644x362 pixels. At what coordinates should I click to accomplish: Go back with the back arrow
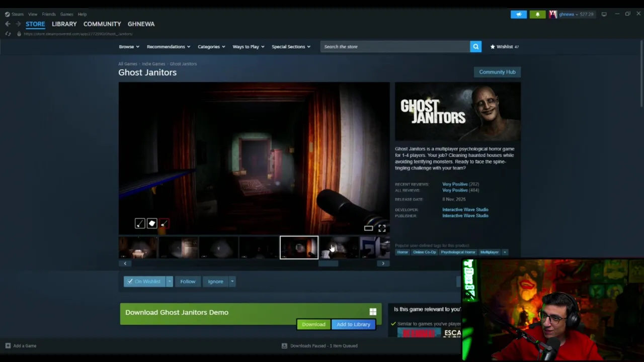point(8,24)
